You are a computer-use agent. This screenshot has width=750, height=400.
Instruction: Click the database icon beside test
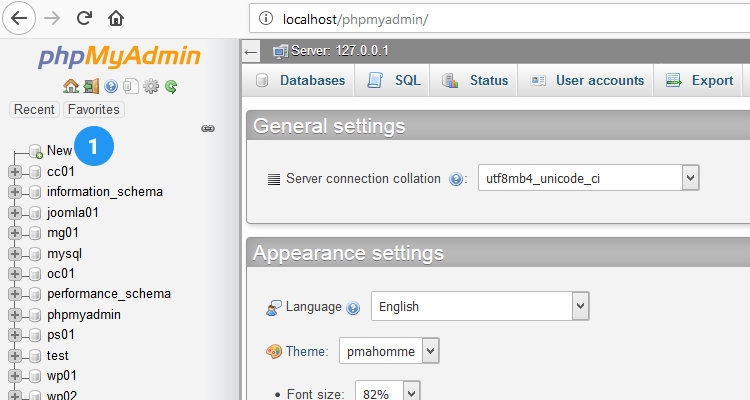tap(34, 356)
